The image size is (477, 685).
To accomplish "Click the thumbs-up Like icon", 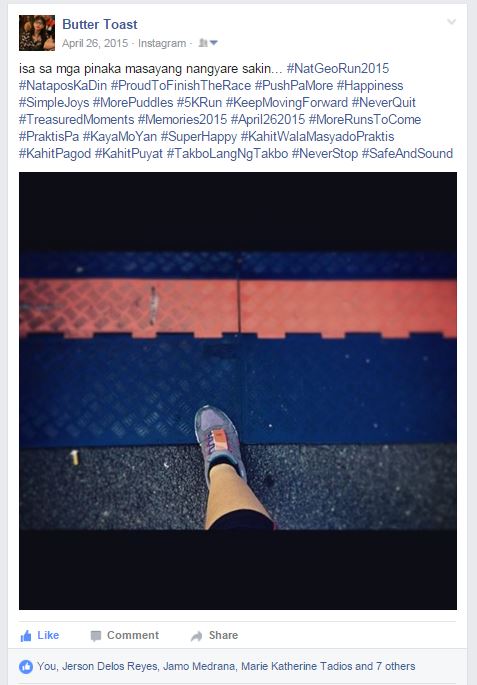I will (26, 636).
